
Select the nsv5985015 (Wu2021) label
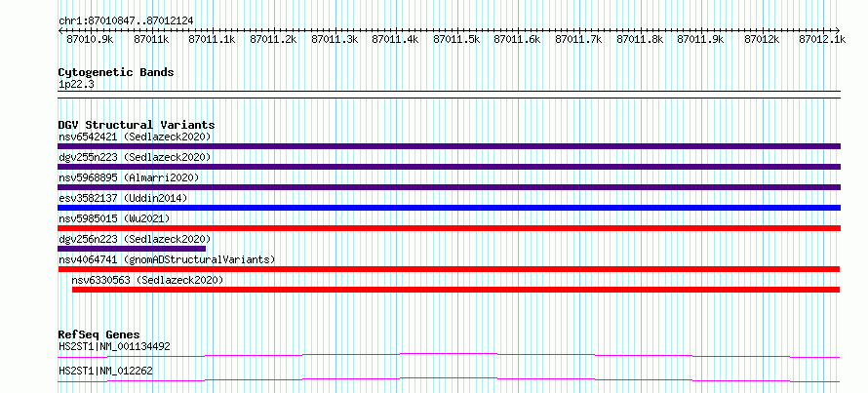click(113, 218)
